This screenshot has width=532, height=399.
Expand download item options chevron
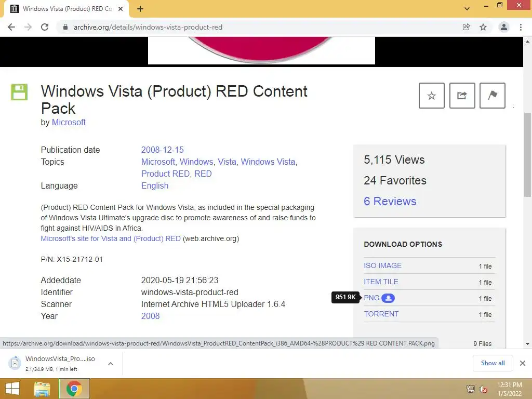[111, 364]
